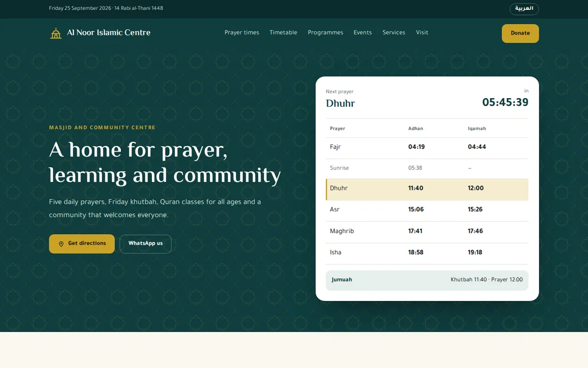Click the Khutbah 11:40 · Prayer 12:00 text
This screenshot has height=368, width=588.
(487, 280)
